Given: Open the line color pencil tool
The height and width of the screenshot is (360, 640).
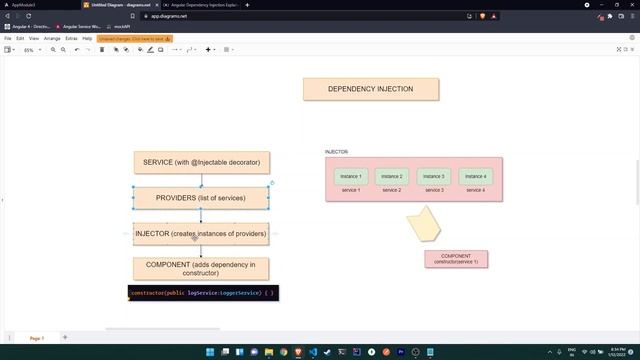Looking at the screenshot, I should pos(150,50).
